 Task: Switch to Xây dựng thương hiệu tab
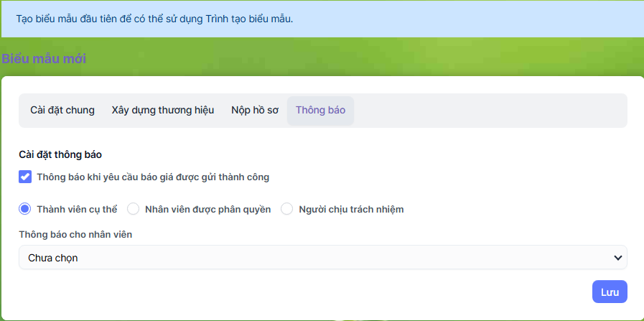[163, 110]
